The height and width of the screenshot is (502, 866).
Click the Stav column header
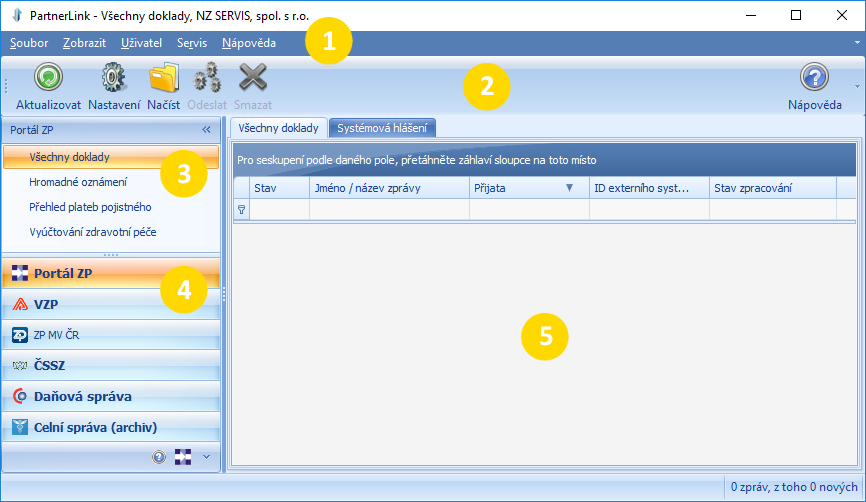pos(279,188)
